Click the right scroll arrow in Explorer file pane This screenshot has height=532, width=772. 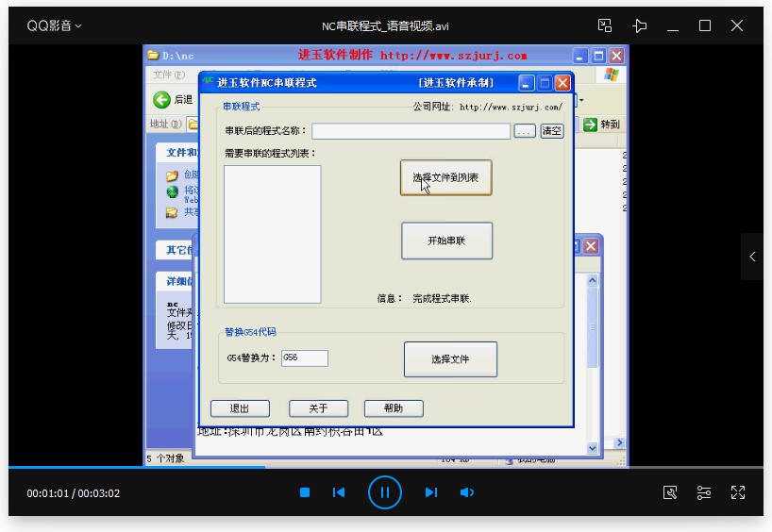coord(619,442)
